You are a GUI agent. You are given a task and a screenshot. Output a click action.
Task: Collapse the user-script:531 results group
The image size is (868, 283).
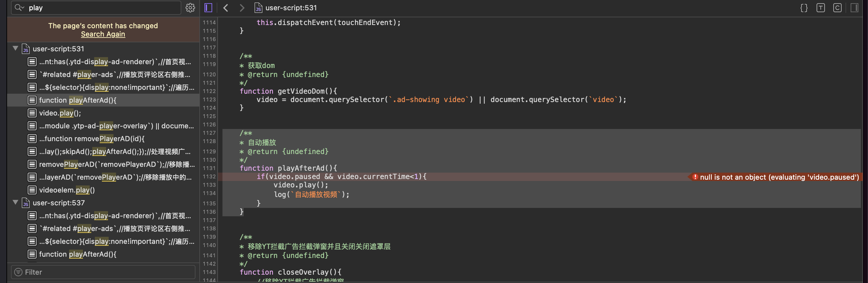(x=15, y=48)
